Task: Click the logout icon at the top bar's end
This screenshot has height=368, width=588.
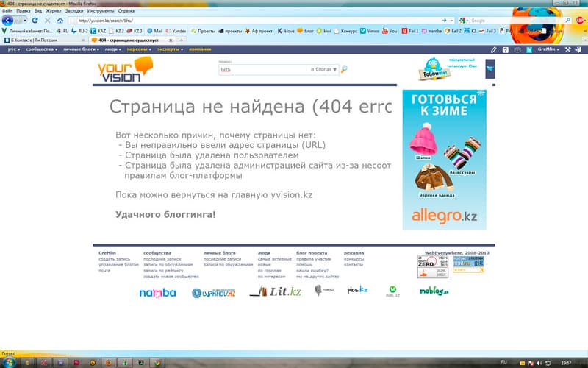Action: 578,49
